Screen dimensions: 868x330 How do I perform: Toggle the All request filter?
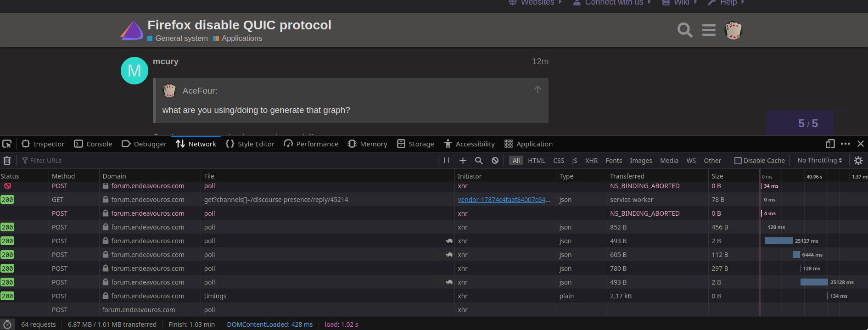tap(516, 161)
